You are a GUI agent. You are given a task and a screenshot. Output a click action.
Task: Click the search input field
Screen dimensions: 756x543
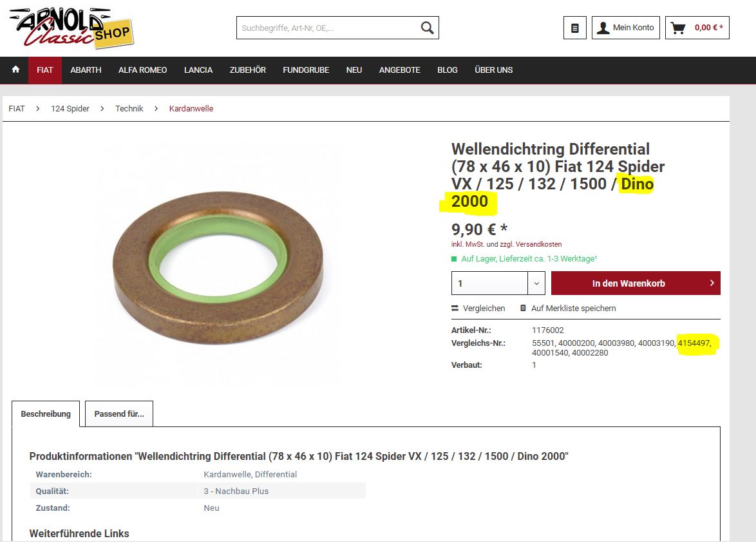tap(328, 28)
